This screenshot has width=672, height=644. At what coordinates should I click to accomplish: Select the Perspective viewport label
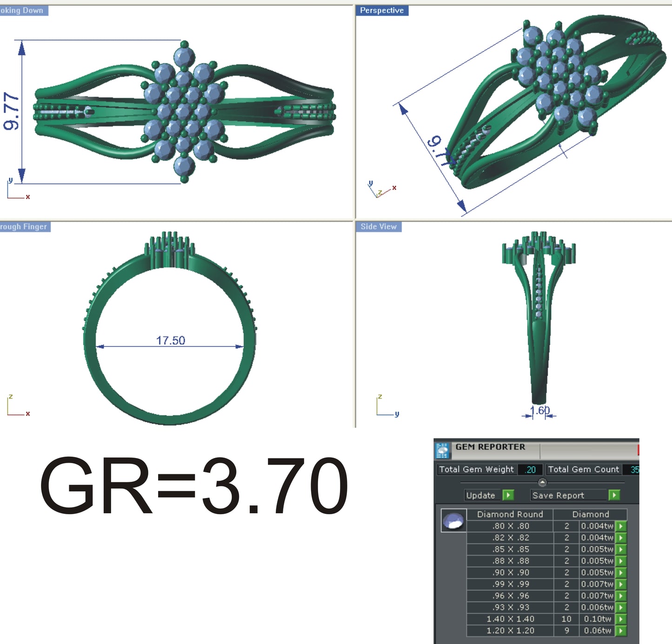point(382,10)
